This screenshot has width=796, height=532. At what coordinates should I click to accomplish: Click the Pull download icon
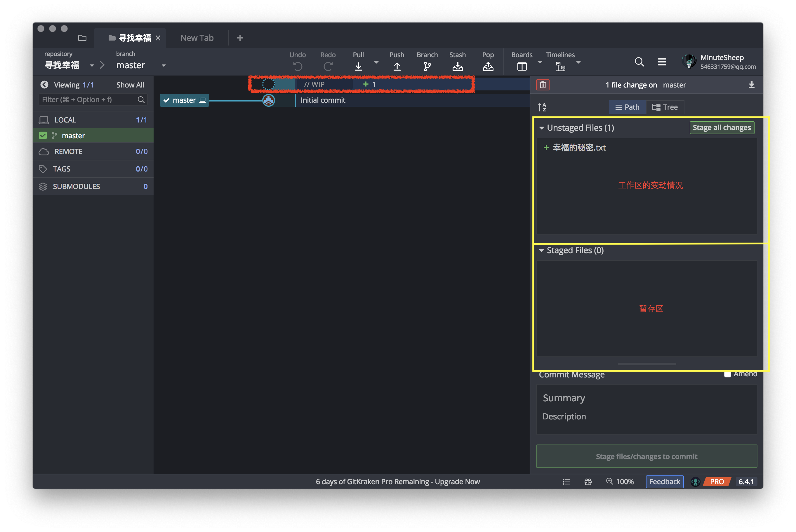pos(358,66)
